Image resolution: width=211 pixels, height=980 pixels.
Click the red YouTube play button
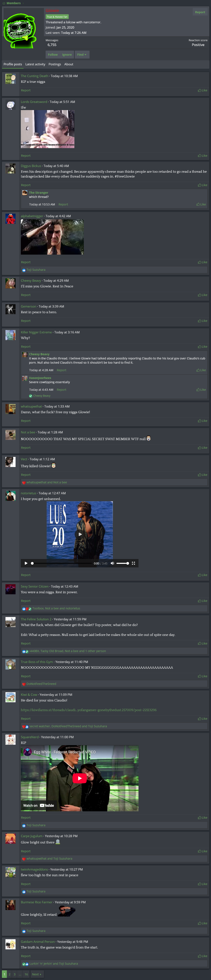80,778
